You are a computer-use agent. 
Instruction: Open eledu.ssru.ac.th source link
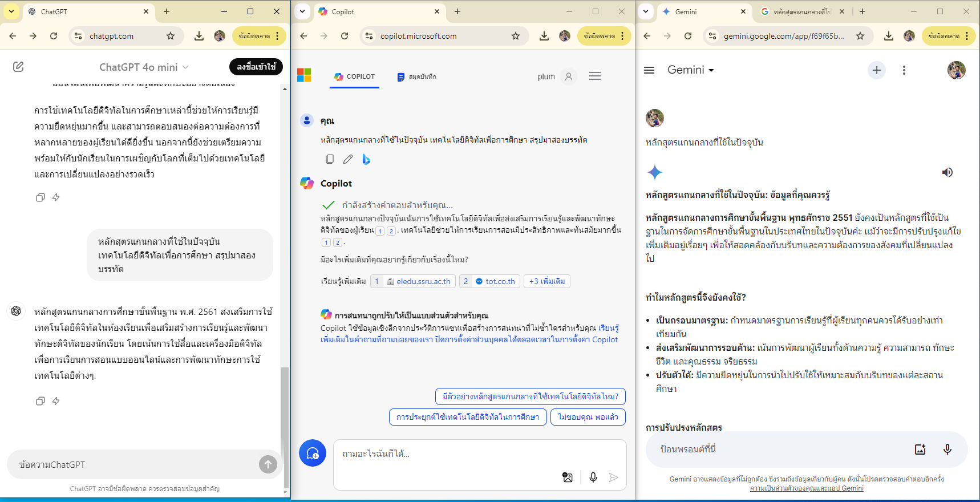419,281
